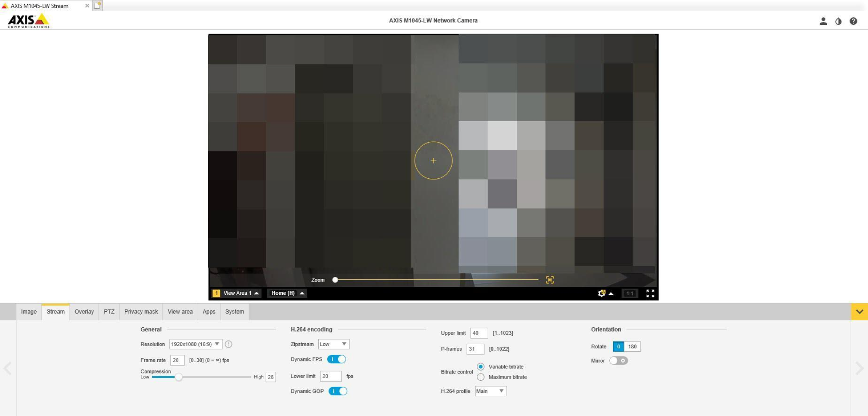Click the Upper limit input field
Image resolution: width=868 pixels, height=416 pixels.
click(x=479, y=333)
